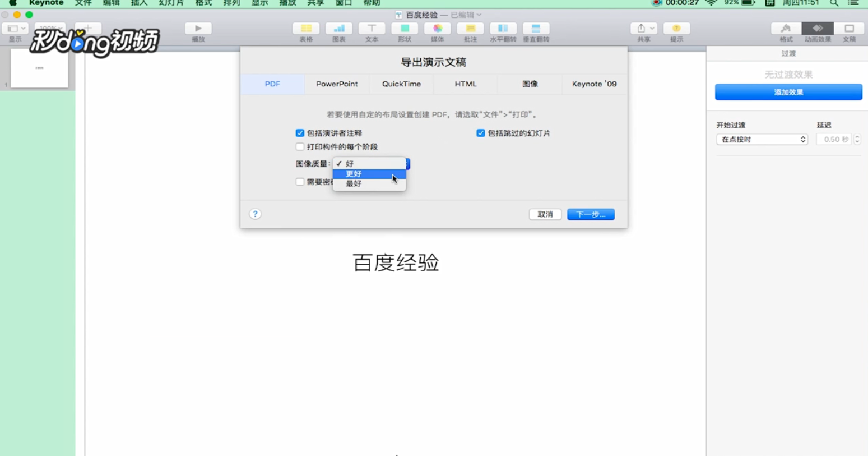Click the Wi-Fi status icon
Viewport: 868px width, 456px height.
(711, 3)
